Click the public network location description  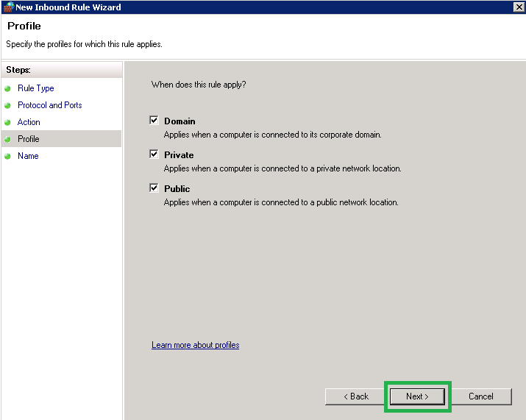(x=281, y=202)
